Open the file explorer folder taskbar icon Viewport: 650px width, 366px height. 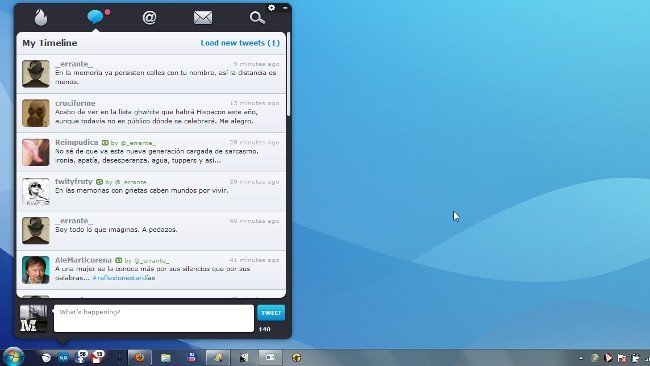[x=166, y=358]
